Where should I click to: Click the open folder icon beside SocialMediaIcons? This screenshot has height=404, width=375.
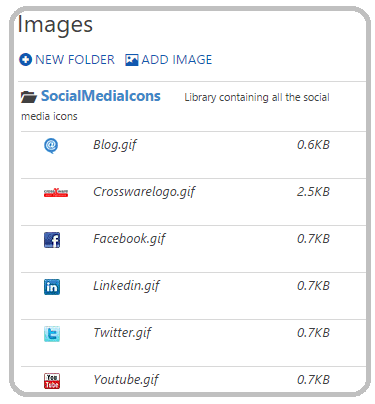tap(29, 97)
